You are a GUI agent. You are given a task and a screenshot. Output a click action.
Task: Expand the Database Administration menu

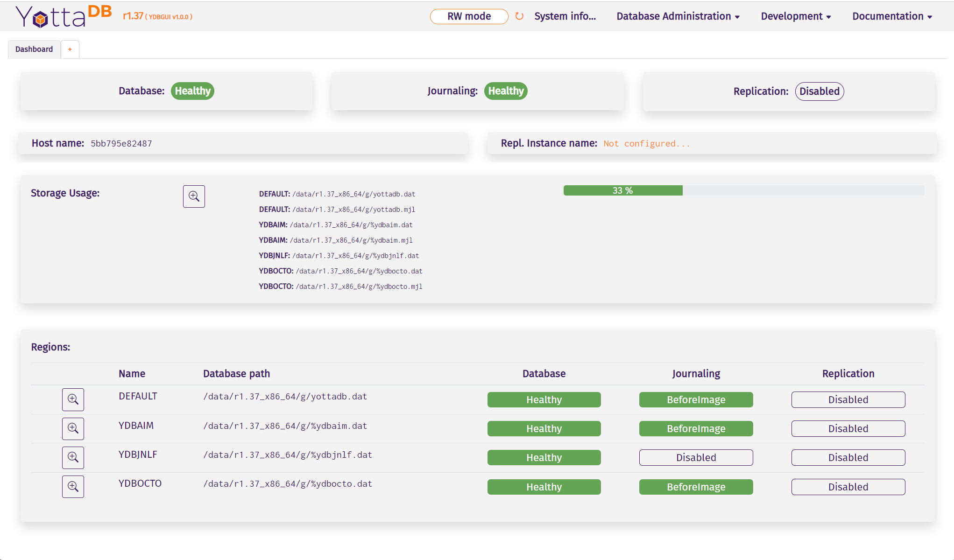coord(678,16)
